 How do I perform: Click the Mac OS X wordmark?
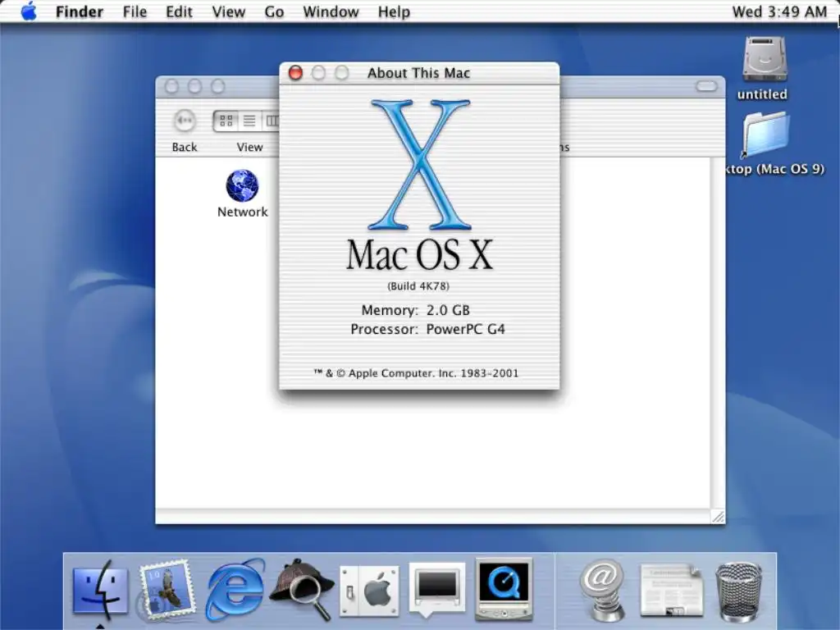point(419,254)
